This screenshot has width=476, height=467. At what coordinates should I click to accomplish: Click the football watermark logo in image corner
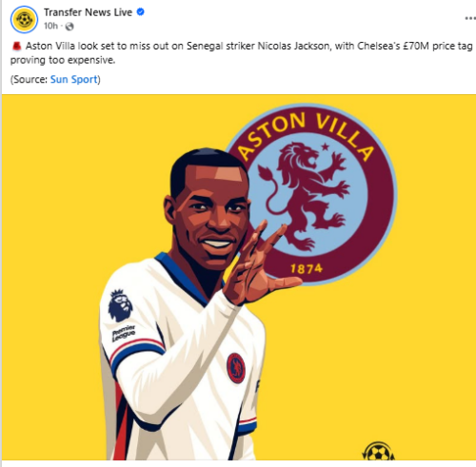coord(378,451)
